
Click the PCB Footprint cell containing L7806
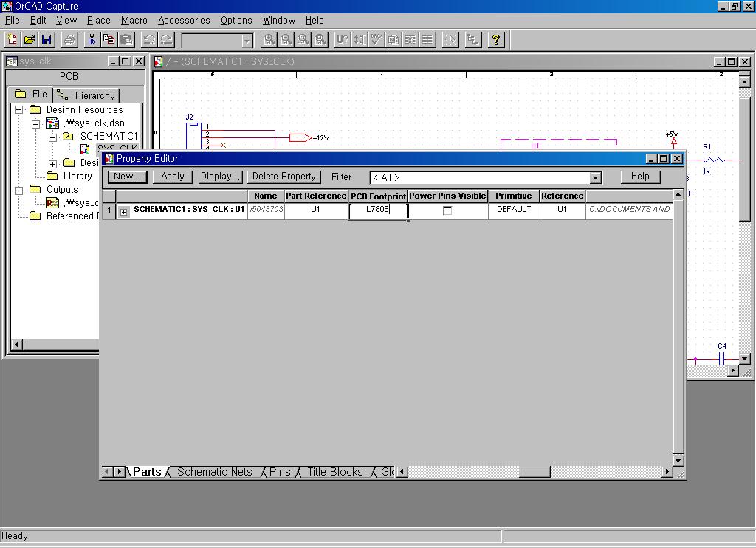click(x=378, y=210)
